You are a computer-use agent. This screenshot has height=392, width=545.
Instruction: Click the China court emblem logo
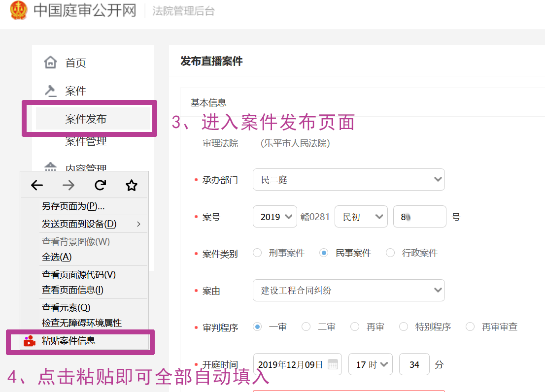click(x=19, y=11)
